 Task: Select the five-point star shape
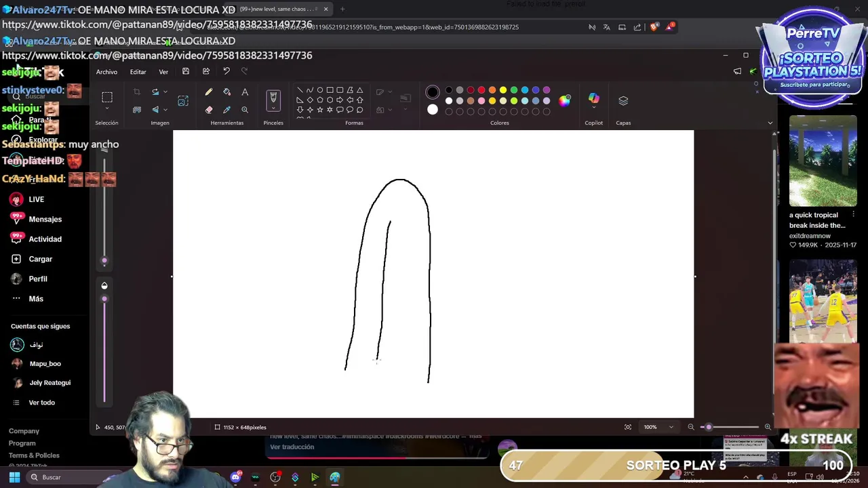[x=320, y=110]
